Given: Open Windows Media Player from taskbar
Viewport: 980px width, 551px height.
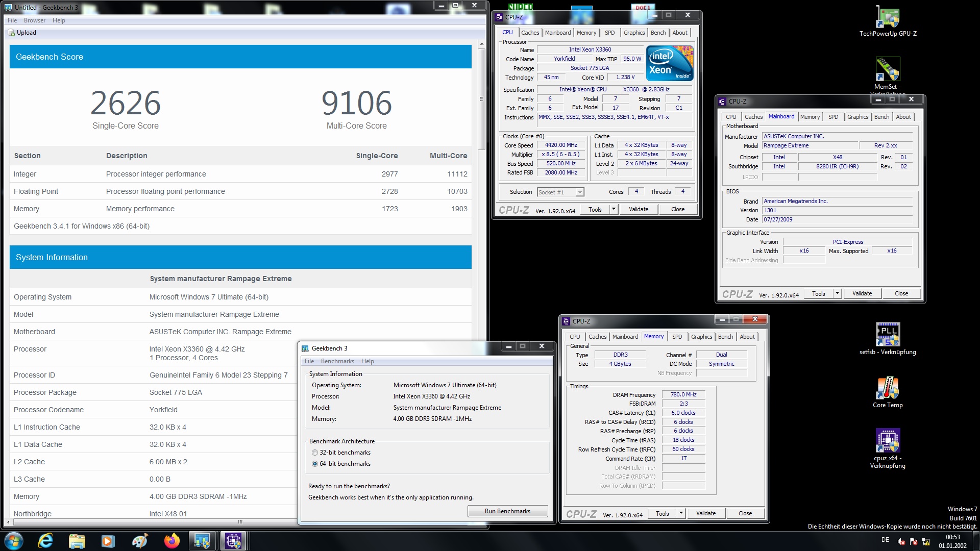Looking at the screenshot, I should tap(108, 541).
